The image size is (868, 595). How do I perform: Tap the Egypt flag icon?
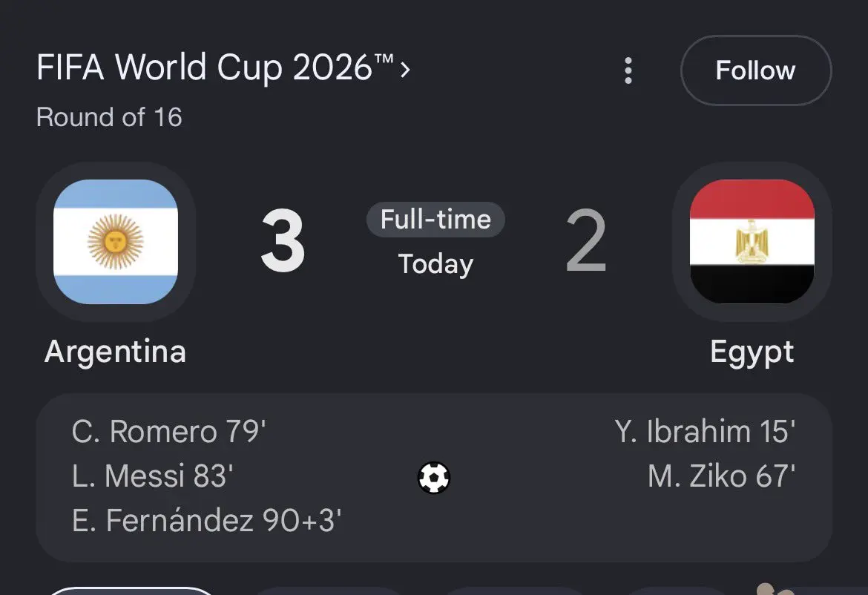coord(752,241)
